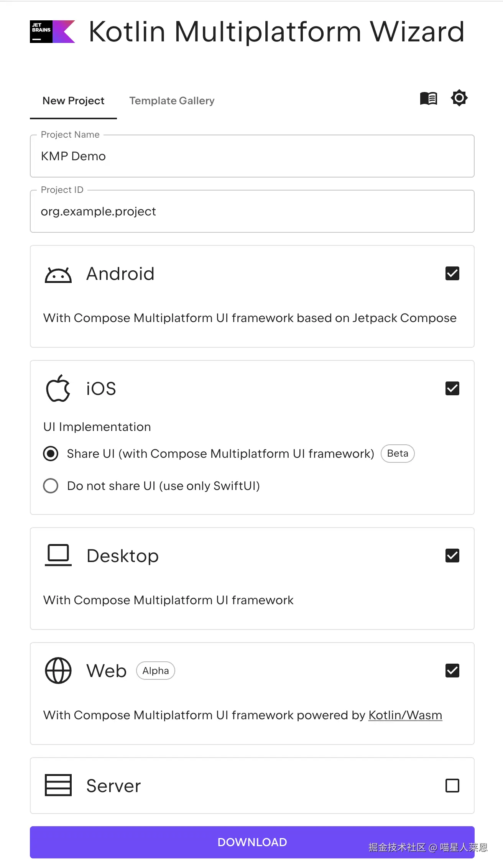Click the Server rack icon
503x868 pixels.
(58, 785)
